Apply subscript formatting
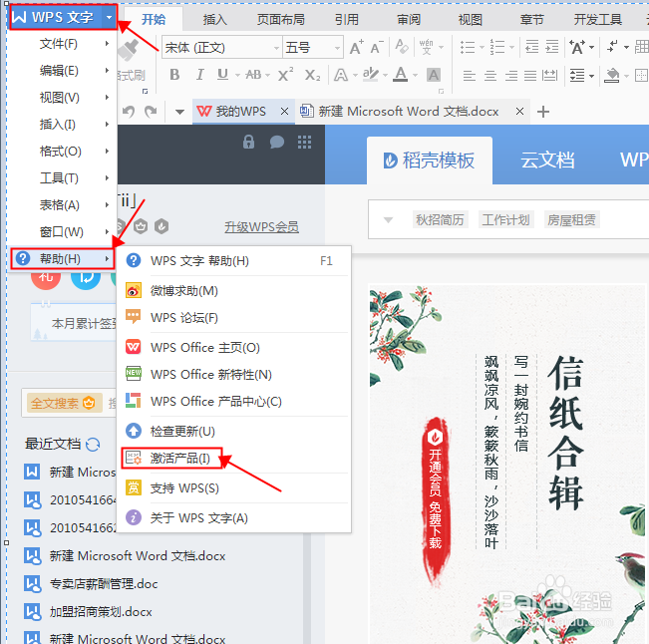Viewport: 649px width, 644px height. 312,75
